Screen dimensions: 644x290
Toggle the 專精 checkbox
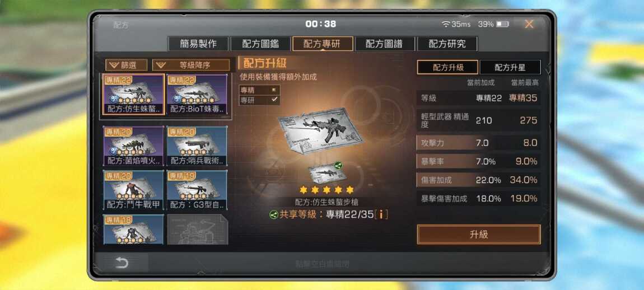[274, 90]
